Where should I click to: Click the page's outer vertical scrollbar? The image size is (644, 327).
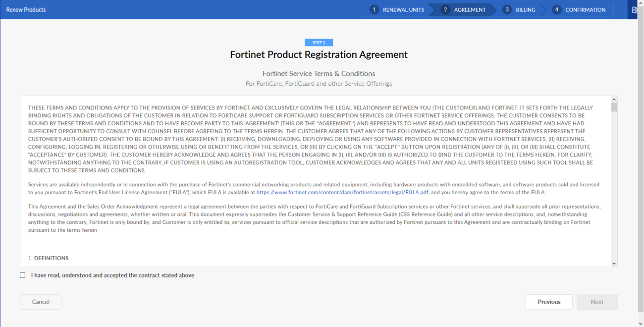[x=641, y=163]
